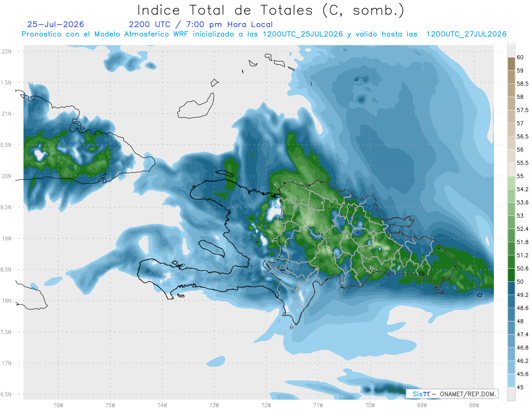Screen dimensions: 532x411
Task: Click the '46.2' value on the color scale
Action: click(523, 361)
